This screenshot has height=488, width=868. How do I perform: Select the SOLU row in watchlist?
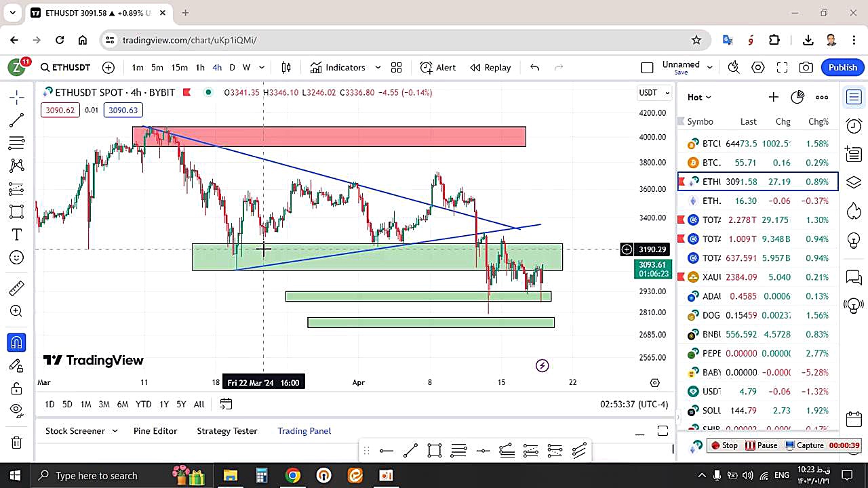(757, 410)
